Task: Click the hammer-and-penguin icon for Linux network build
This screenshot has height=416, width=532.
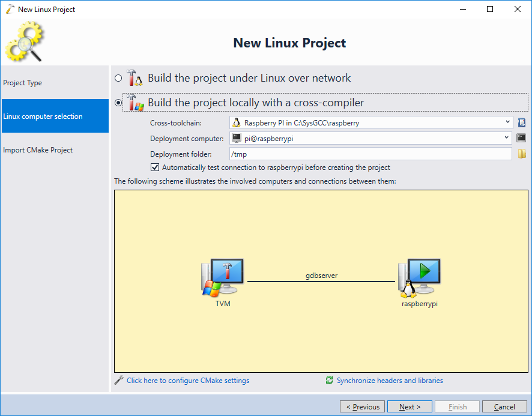Action: click(x=135, y=77)
